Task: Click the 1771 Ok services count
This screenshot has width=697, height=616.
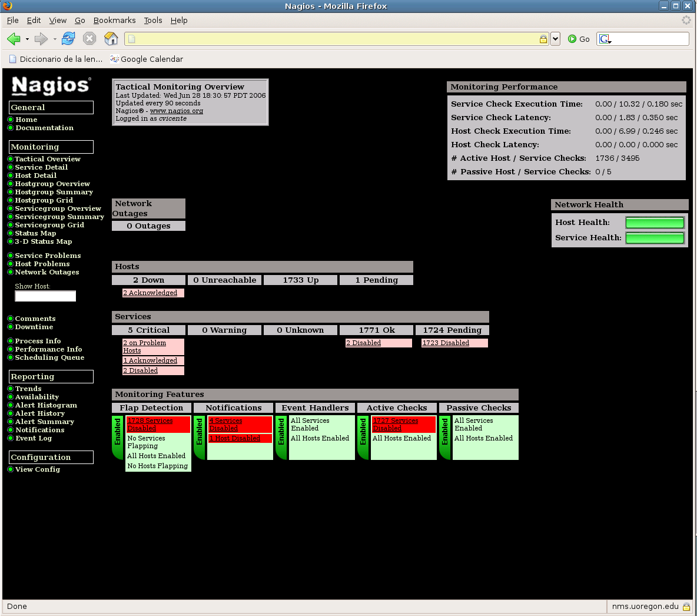Action: (377, 330)
